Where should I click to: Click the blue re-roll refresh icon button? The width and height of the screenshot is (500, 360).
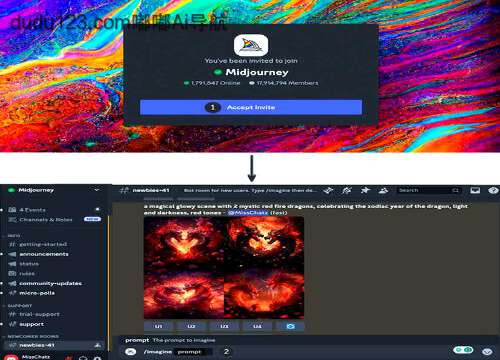tap(290, 326)
